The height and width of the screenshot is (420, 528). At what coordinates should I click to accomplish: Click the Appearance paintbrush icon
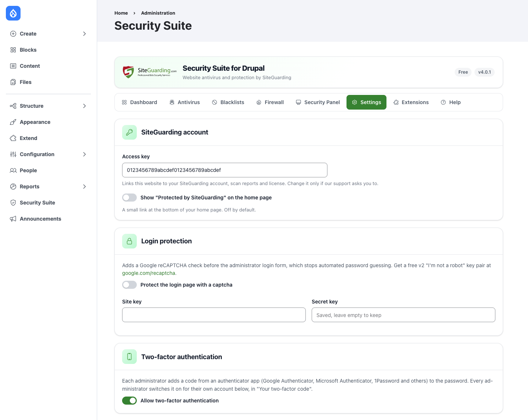point(13,122)
